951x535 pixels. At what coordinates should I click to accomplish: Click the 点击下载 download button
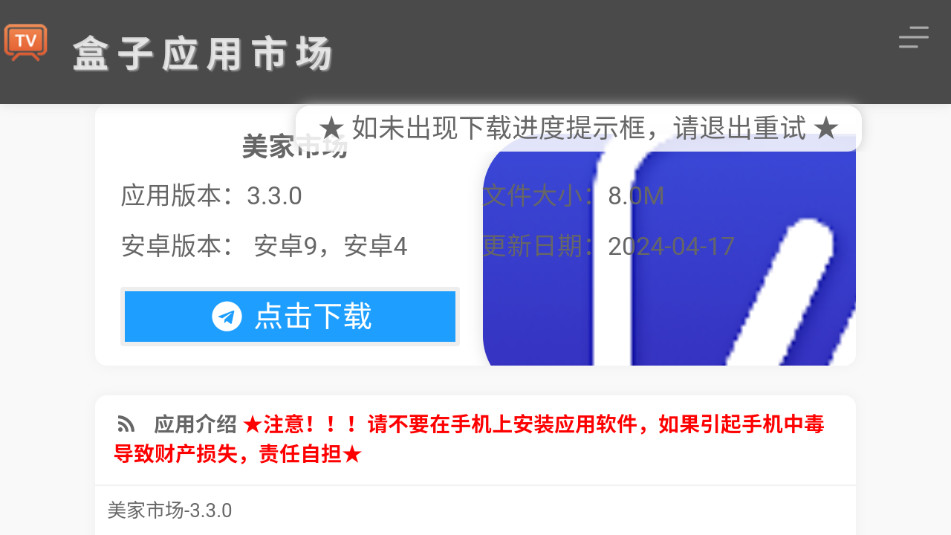(290, 317)
